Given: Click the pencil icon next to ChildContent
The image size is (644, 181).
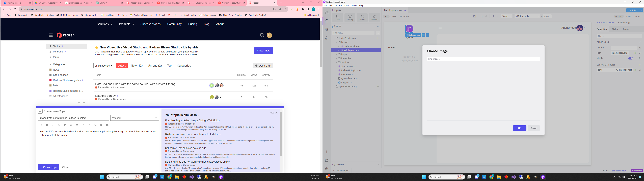Looking at the screenshot, I should (640, 42).
